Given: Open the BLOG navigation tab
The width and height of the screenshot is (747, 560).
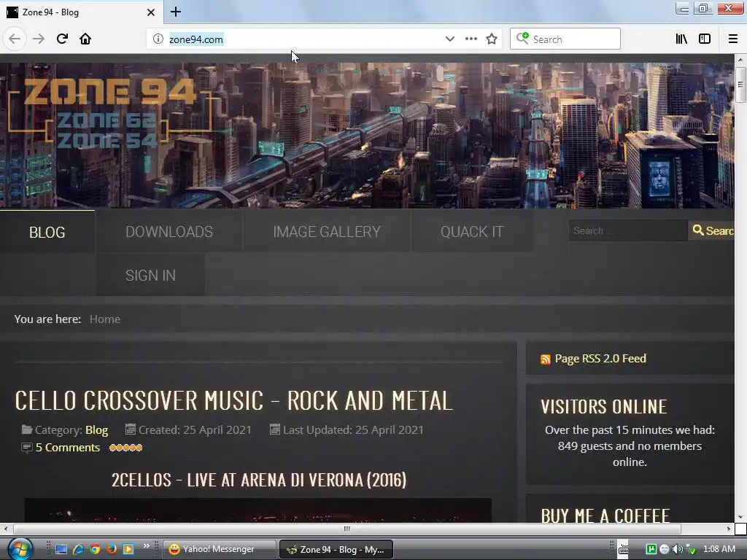Looking at the screenshot, I should click(47, 232).
